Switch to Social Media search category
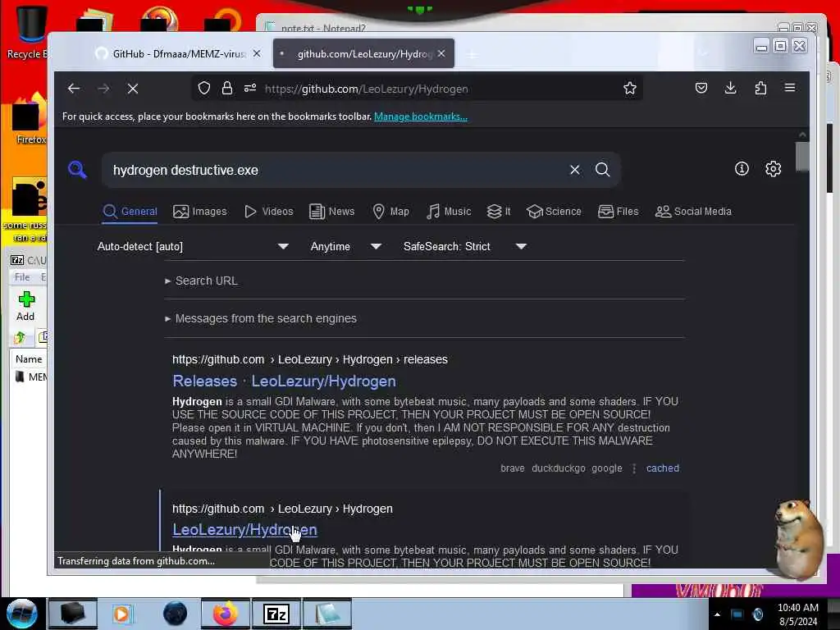This screenshot has height=630, width=840. pyautogui.click(x=693, y=212)
